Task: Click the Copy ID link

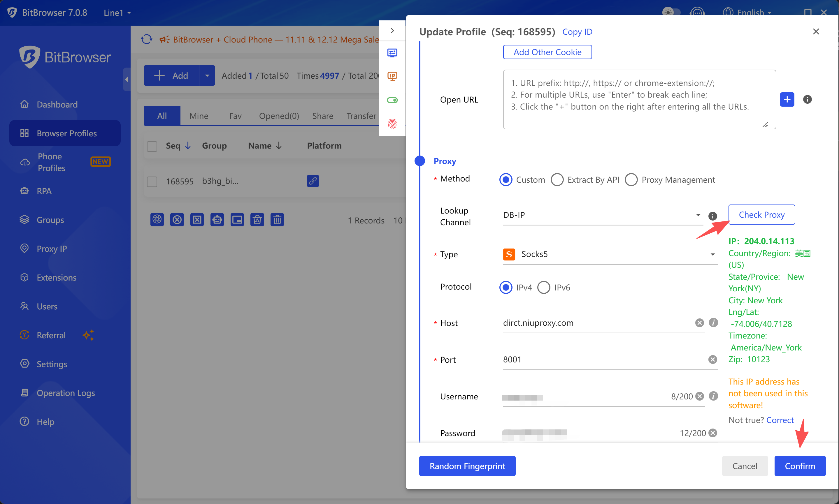Action: pyautogui.click(x=577, y=31)
